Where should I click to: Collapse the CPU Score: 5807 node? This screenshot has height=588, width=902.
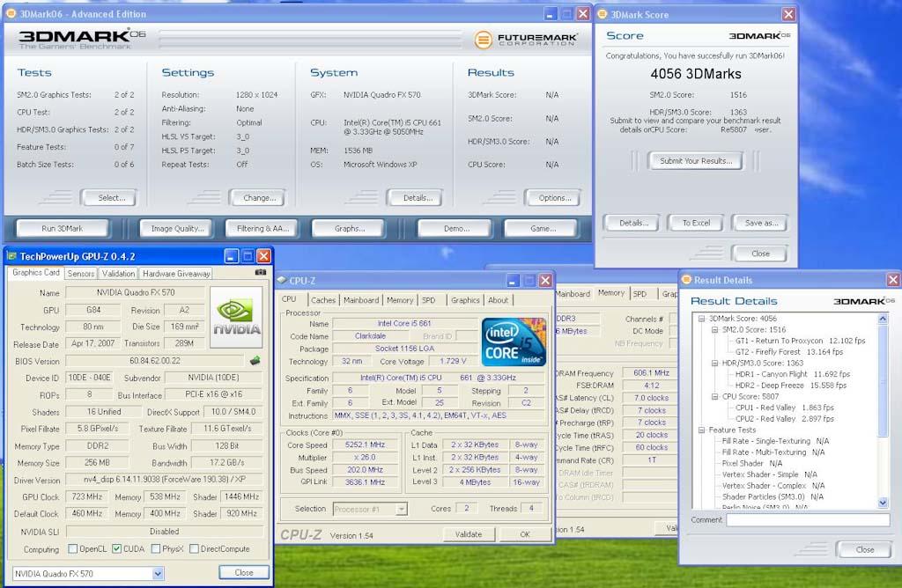click(x=715, y=396)
